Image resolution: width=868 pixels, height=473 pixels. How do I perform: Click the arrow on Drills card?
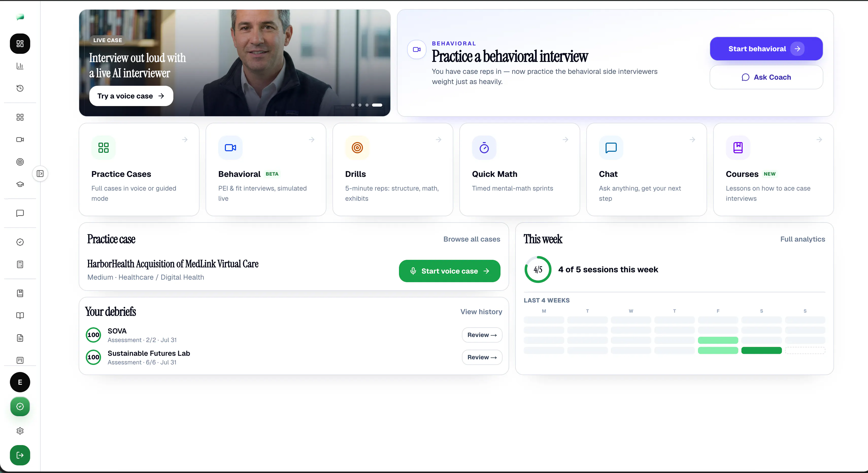point(438,140)
